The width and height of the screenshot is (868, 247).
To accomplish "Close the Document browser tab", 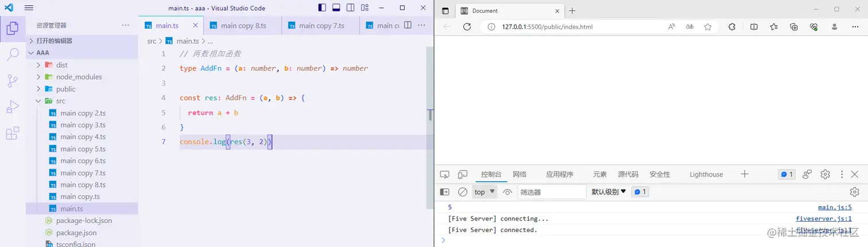I will point(556,11).
